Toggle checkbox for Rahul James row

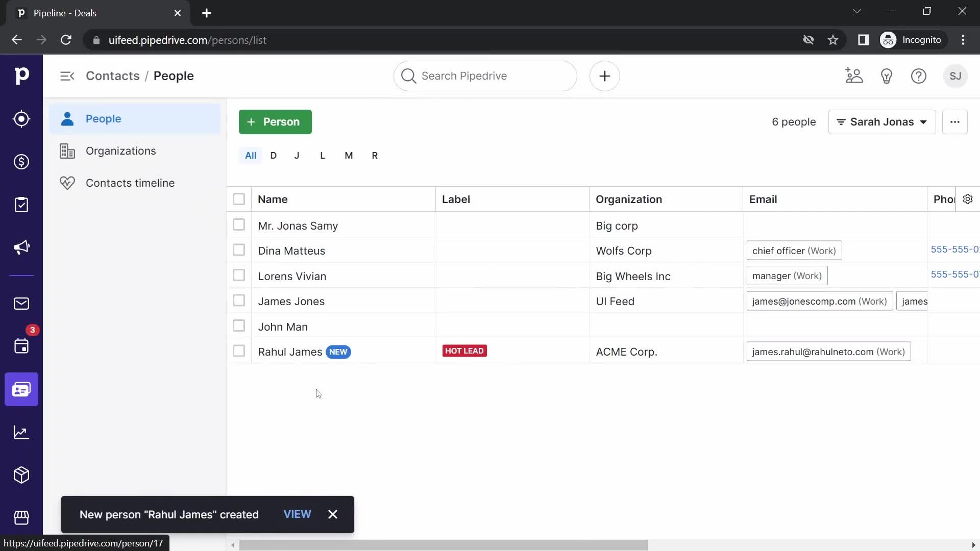pos(239,350)
